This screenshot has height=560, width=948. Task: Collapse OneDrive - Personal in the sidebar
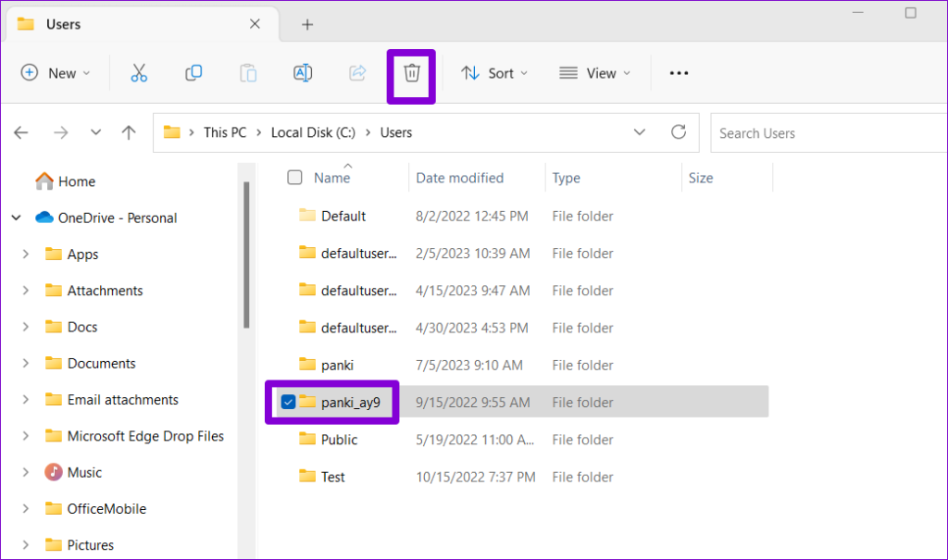pyautogui.click(x=16, y=218)
